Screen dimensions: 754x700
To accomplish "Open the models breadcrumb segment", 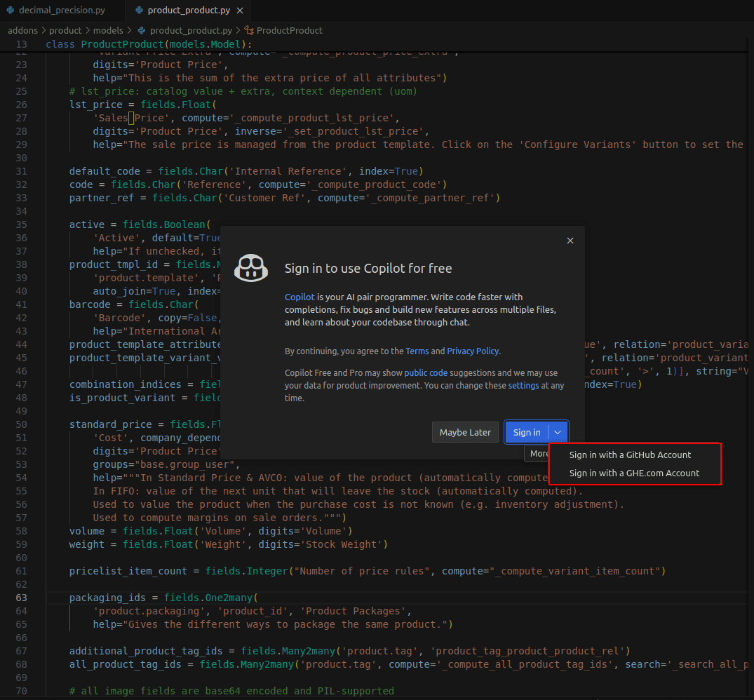I will tap(108, 30).
